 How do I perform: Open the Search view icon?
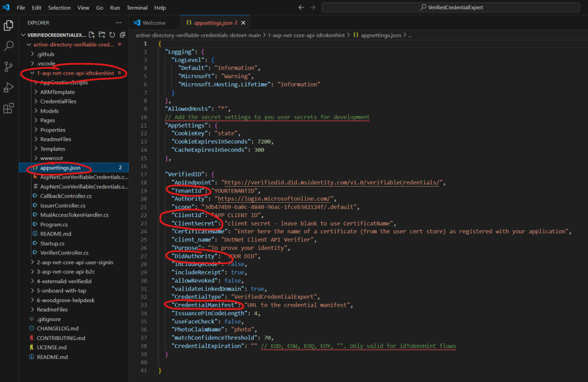pyautogui.click(x=8, y=46)
